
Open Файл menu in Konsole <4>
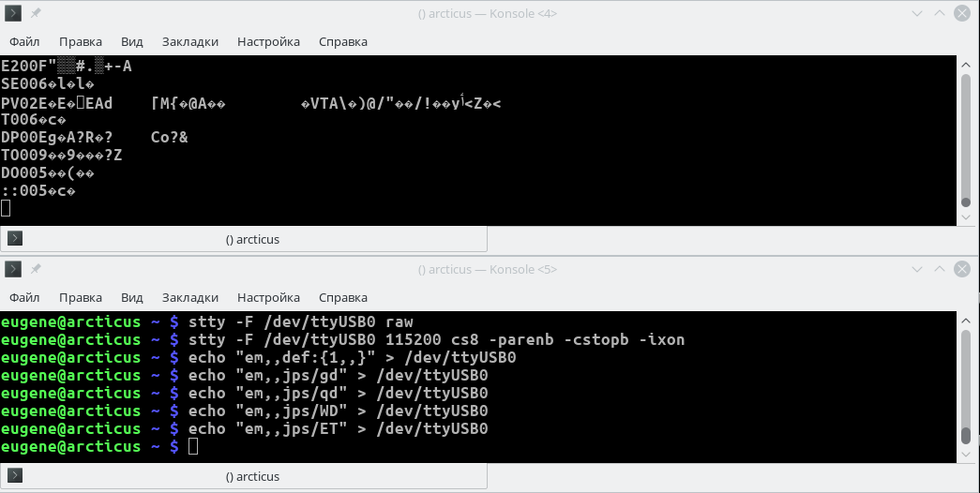click(x=24, y=41)
